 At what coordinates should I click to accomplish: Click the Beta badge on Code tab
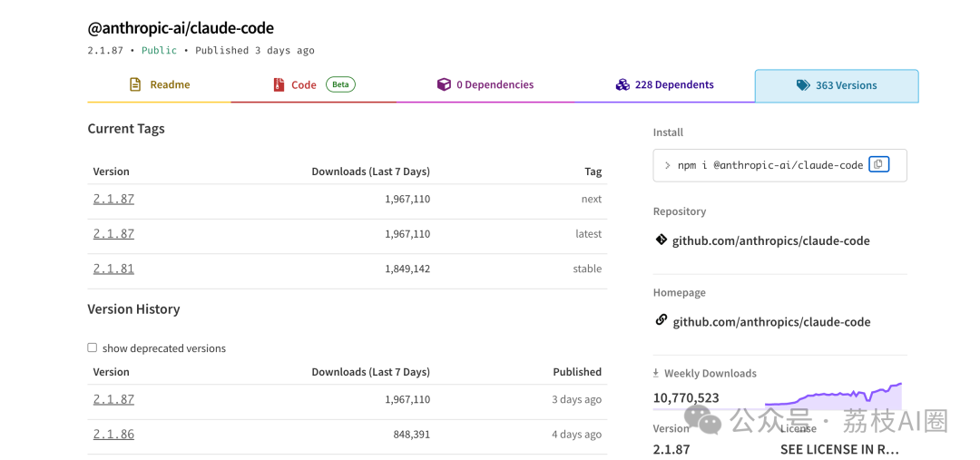pos(340,84)
